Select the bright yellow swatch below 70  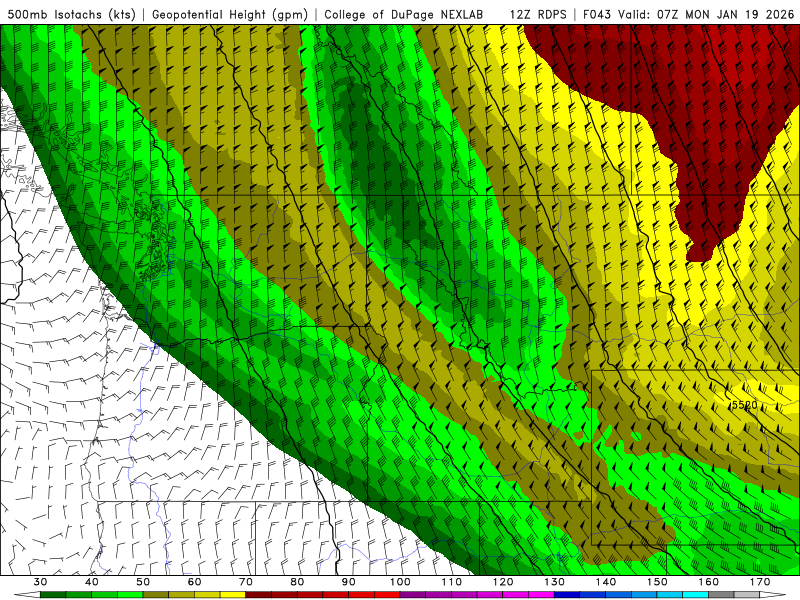pos(233,595)
